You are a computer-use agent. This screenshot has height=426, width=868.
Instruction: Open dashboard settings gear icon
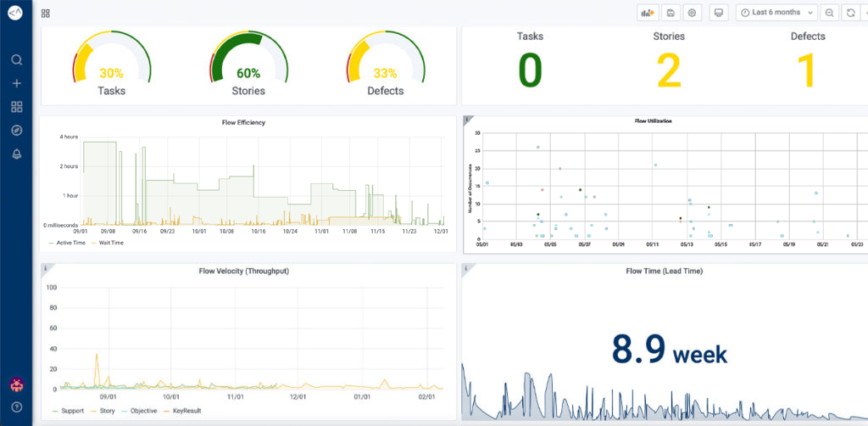pyautogui.click(x=692, y=13)
